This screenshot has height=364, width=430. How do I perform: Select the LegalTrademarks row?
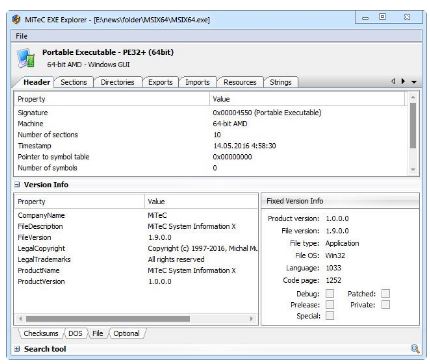136,259
